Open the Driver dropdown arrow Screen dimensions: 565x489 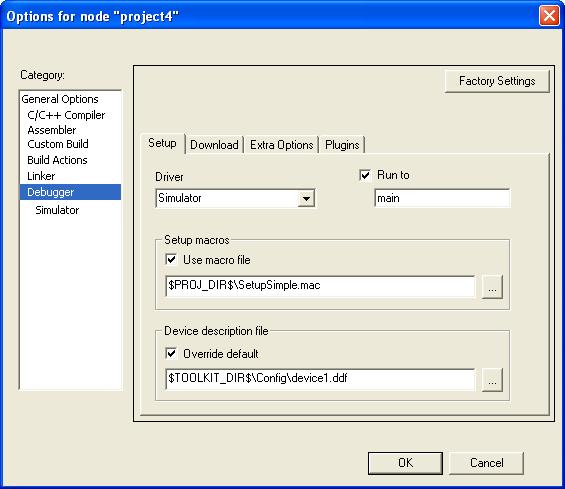coord(306,198)
